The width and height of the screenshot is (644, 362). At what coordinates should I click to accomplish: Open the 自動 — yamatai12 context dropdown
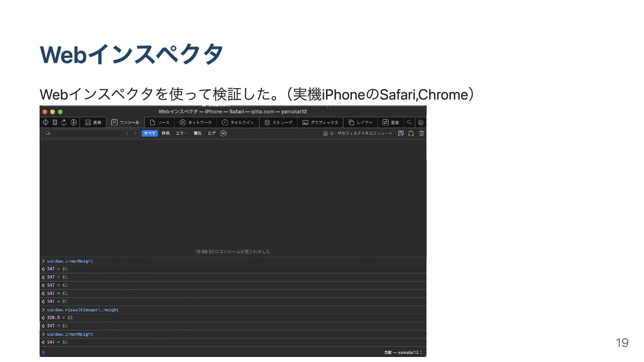click(403, 352)
